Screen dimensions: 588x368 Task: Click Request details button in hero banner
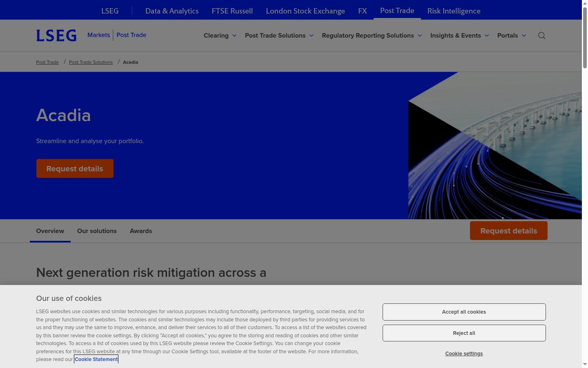pyautogui.click(x=75, y=168)
